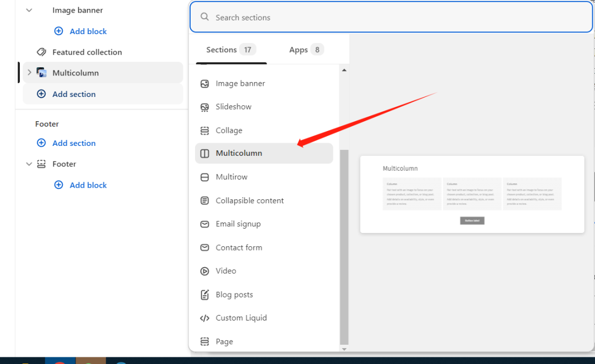
Task: Click the Multirow section icon
Action: point(204,177)
